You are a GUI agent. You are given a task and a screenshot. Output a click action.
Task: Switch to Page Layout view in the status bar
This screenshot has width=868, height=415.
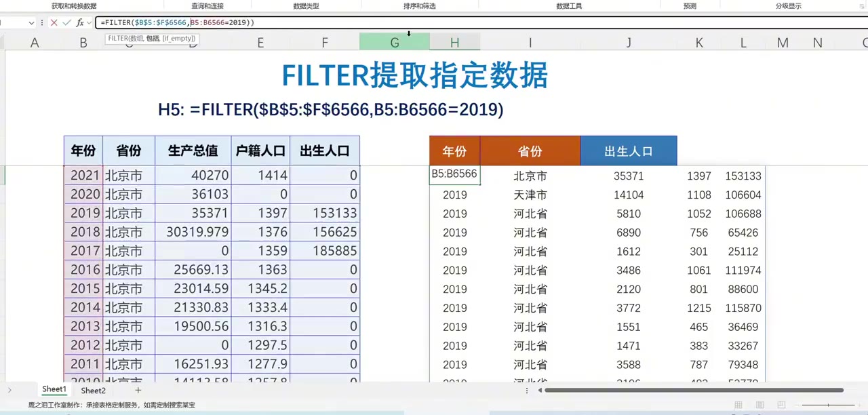759,405
